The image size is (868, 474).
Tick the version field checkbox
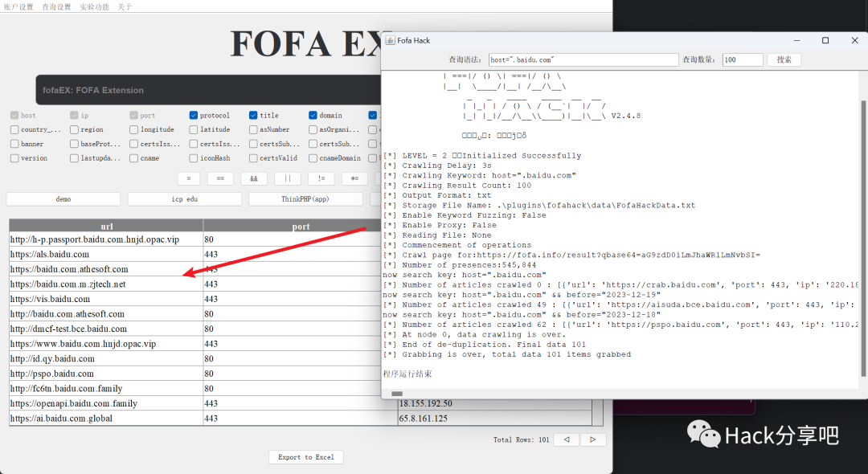(x=14, y=158)
